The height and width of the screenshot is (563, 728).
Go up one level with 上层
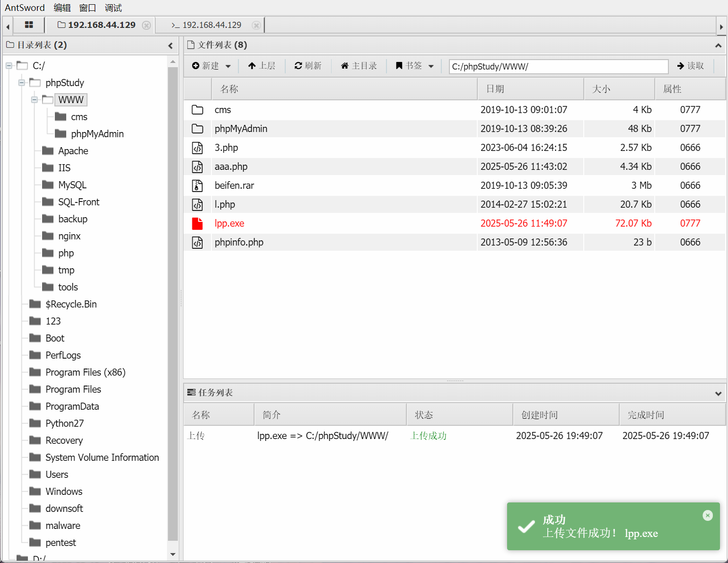tap(262, 66)
